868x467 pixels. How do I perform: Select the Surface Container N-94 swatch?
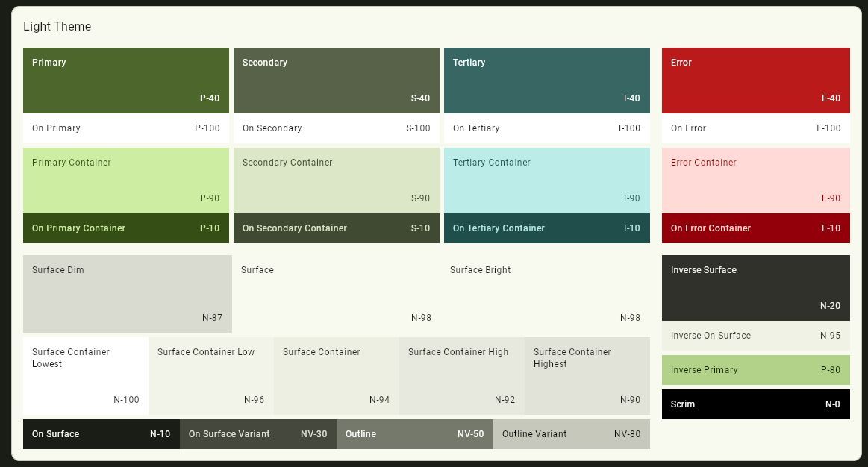point(337,376)
